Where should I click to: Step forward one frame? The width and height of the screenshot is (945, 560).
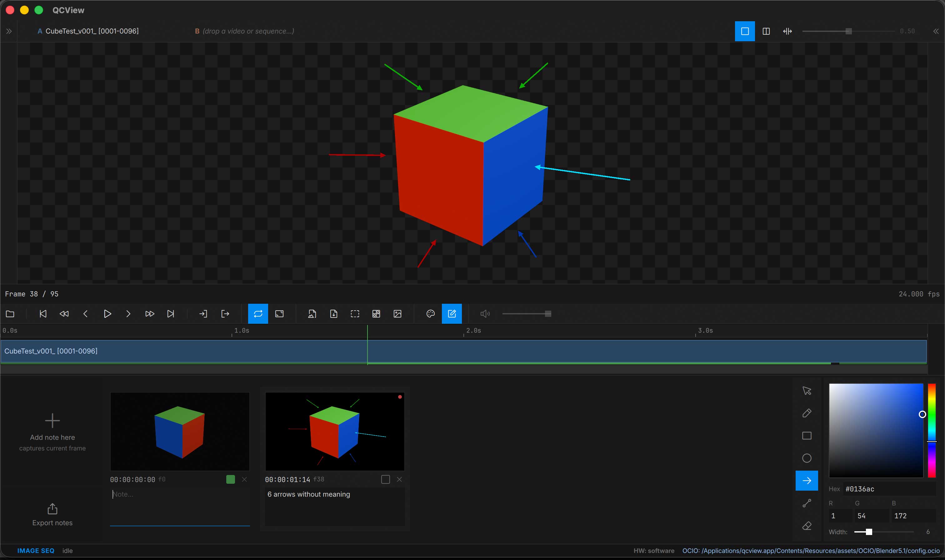click(128, 314)
